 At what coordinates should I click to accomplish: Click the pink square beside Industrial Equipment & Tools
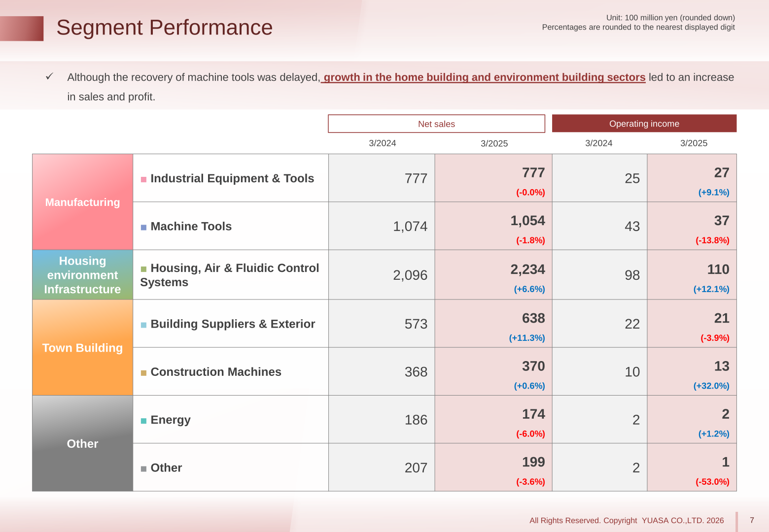(143, 180)
